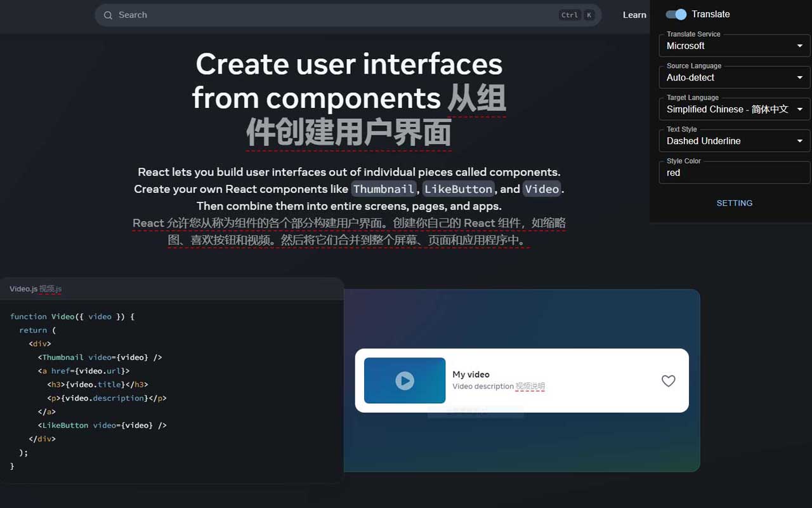
Task: Click the K shortcut key badge
Action: click(x=589, y=15)
